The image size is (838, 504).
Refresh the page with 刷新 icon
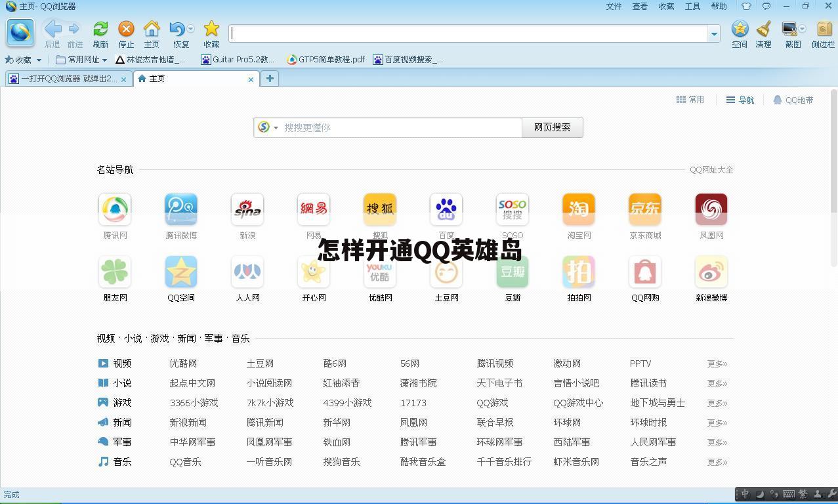coord(100,29)
